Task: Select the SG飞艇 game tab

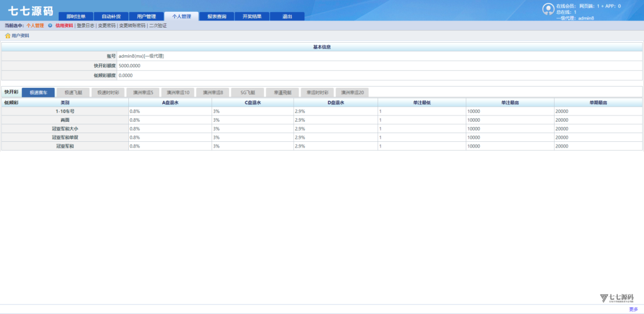Action: (x=247, y=92)
